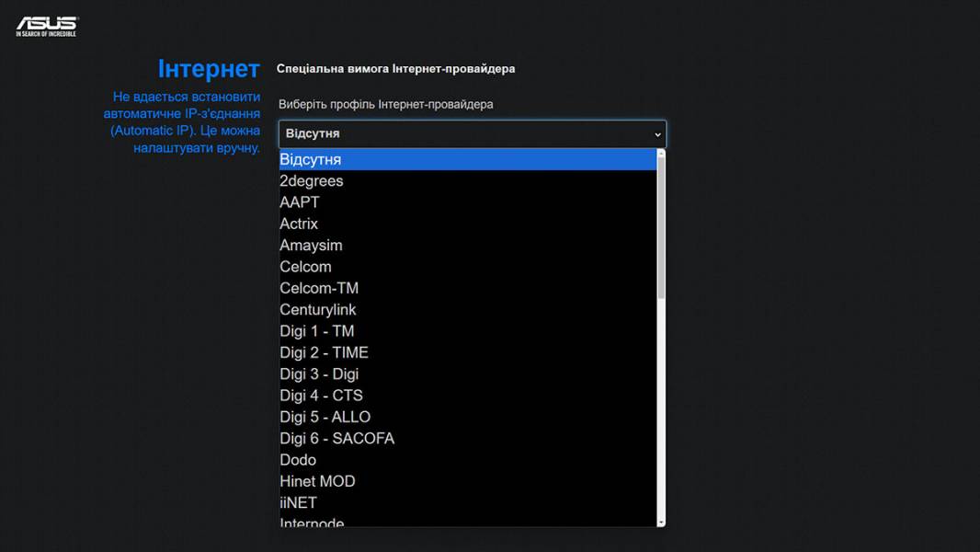
Task: Choose Centurylink as ISP profile
Action: click(468, 309)
